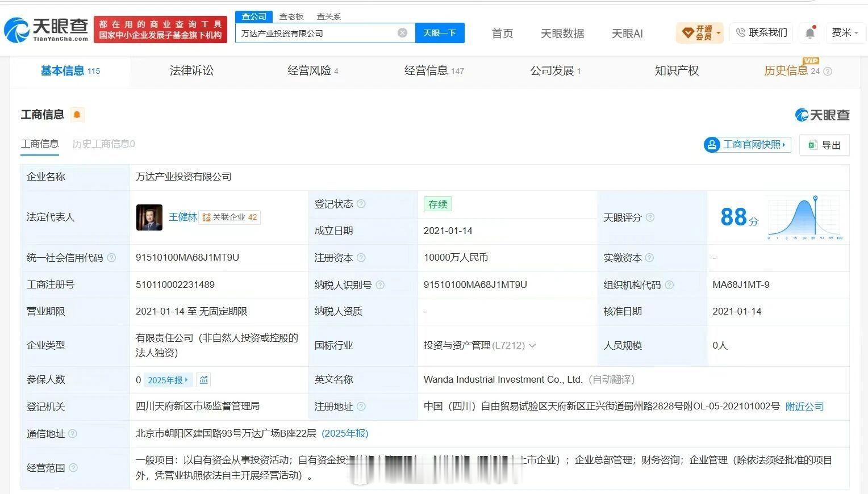868x494 pixels.
Task: Click the English name Wanda Industrial Investment Co., Ltd.
Action: click(503, 379)
